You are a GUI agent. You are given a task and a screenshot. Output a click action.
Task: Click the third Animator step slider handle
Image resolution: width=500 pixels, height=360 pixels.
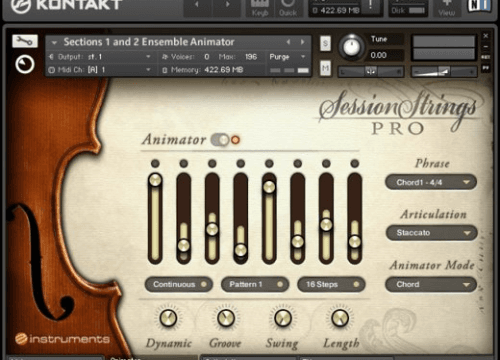pos(212,229)
